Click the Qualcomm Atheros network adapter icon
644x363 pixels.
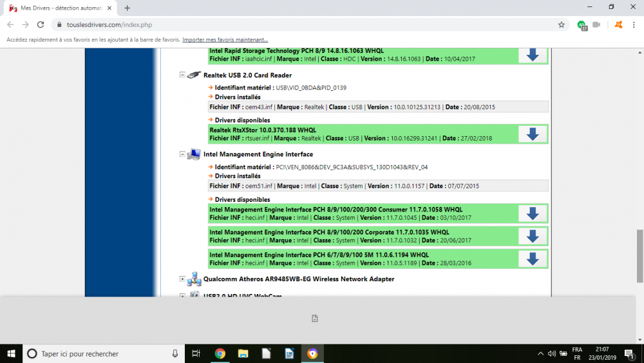[194, 279]
